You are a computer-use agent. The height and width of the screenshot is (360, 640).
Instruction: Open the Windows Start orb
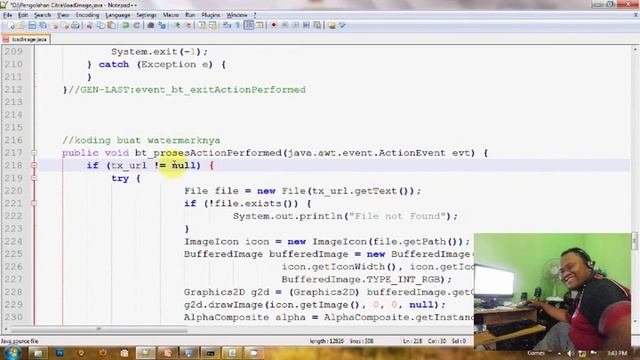12,352
